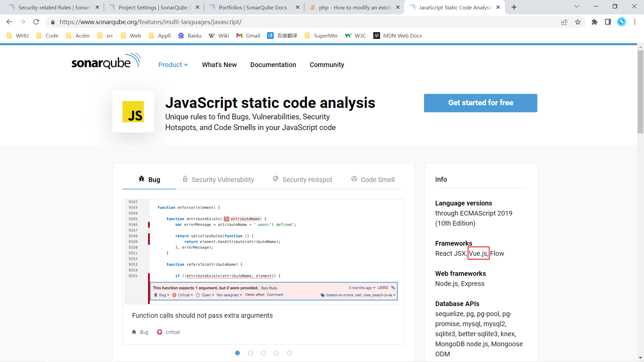Open the WHU bookmark folder
The height and width of the screenshot is (362, 644).
[x=18, y=36]
